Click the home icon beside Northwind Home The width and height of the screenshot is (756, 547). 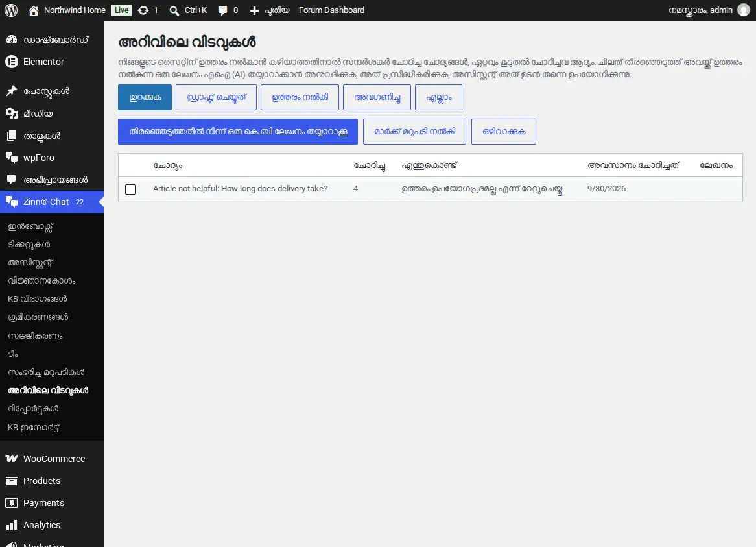point(33,10)
